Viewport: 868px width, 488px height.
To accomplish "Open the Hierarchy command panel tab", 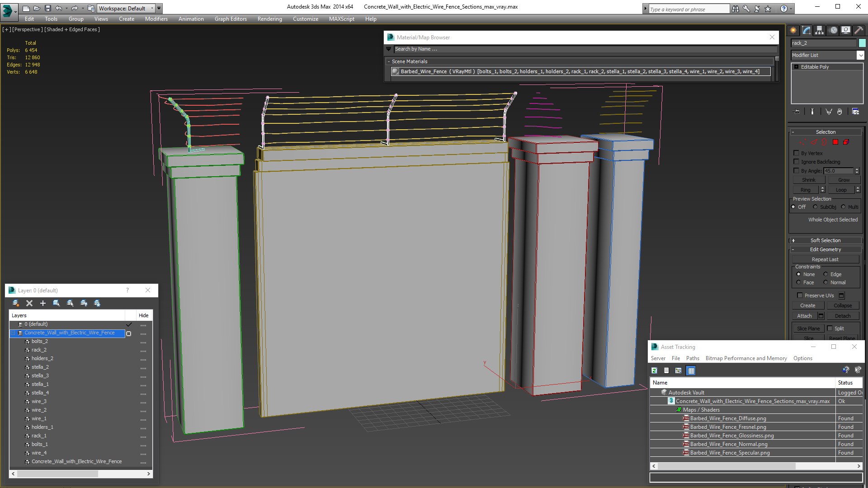I will pyautogui.click(x=819, y=30).
